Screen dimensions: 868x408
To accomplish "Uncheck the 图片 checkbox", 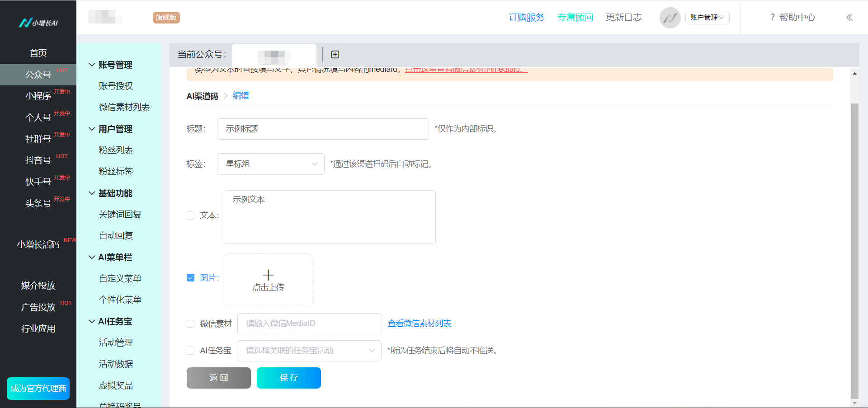I will 191,278.
